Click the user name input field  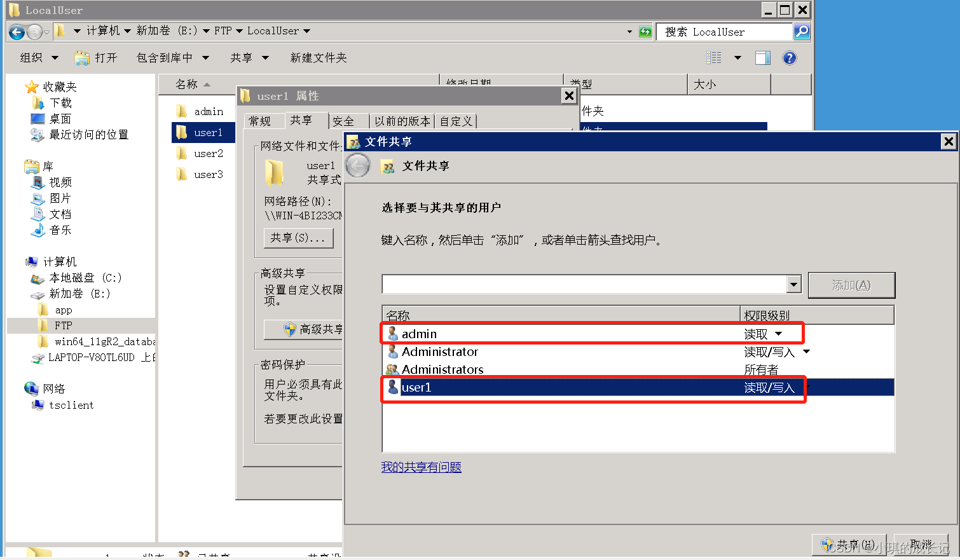[584, 284]
